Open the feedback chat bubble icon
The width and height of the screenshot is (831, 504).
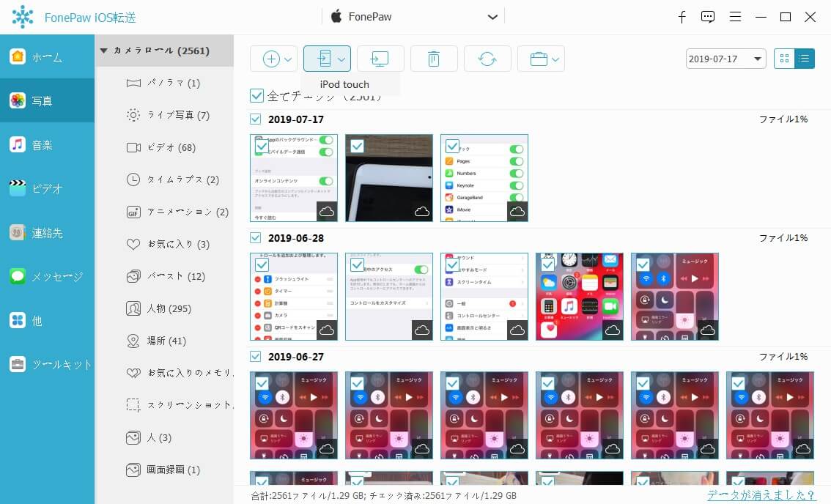tap(707, 17)
